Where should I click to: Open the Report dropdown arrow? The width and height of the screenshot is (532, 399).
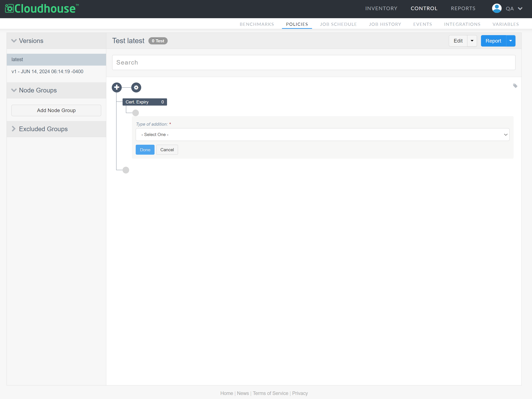pyautogui.click(x=511, y=41)
